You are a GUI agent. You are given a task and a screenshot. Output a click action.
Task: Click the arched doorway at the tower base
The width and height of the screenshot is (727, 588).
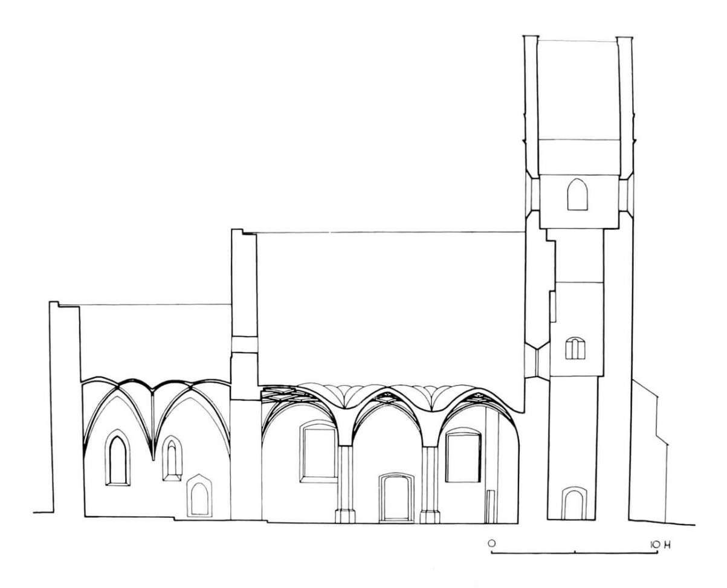tap(574, 503)
